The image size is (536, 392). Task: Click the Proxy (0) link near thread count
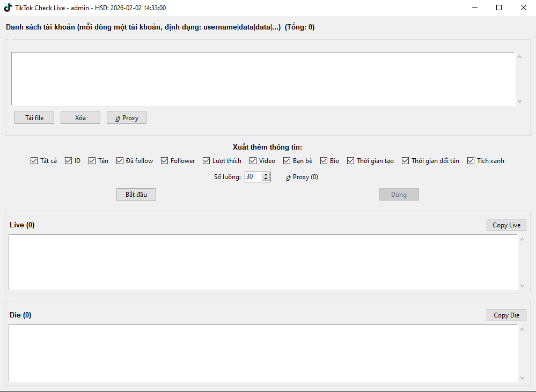(302, 177)
